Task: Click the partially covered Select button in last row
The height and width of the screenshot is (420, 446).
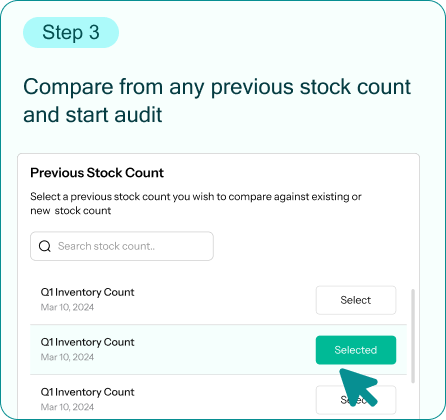Action: [x=356, y=400]
